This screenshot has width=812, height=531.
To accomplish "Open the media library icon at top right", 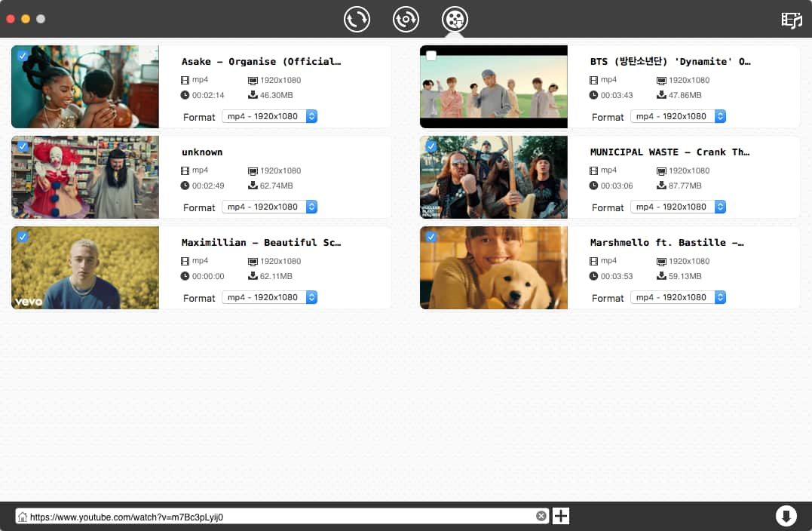I will click(x=792, y=20).
